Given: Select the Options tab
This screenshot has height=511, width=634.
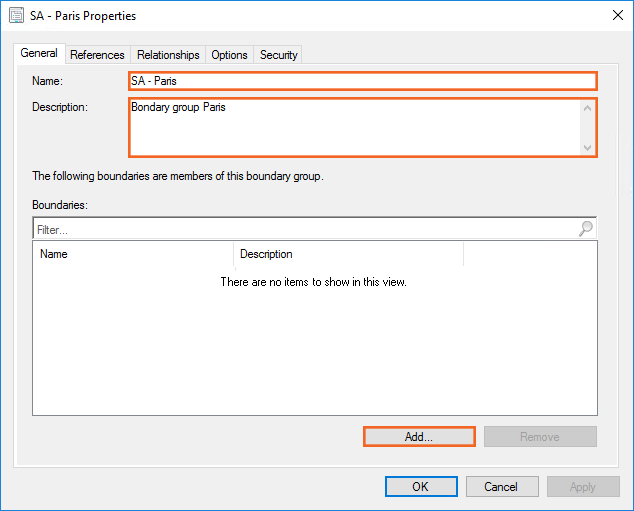Looking at the screenshot, I should coord(229,55).
